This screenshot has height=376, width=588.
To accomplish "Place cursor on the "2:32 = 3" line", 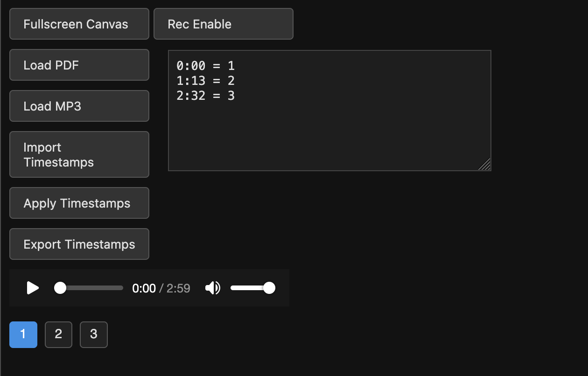I will tap(206, 96).
